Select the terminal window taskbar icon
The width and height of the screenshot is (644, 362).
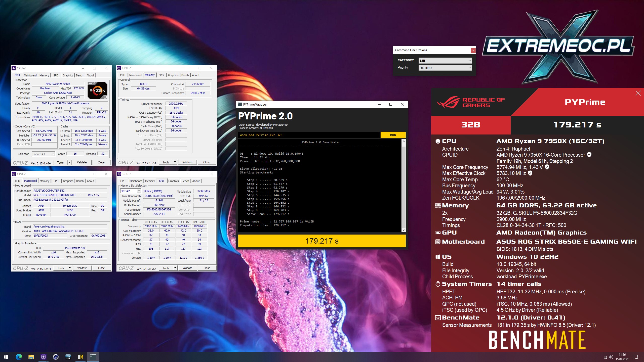point(93,357)
